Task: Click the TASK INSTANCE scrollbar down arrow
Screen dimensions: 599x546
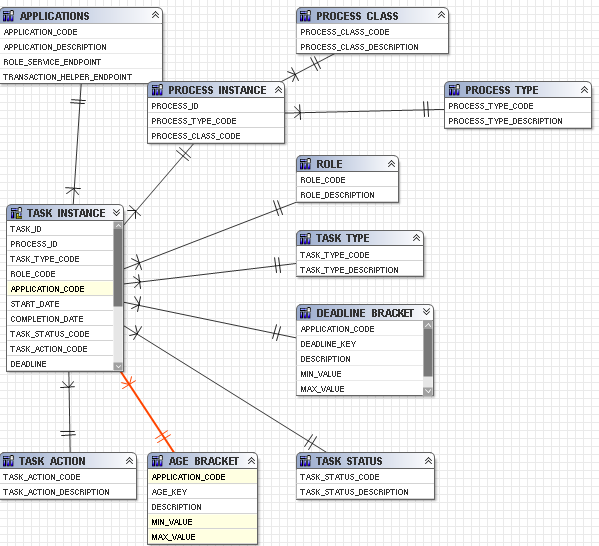Action: (x=118, y=366)
